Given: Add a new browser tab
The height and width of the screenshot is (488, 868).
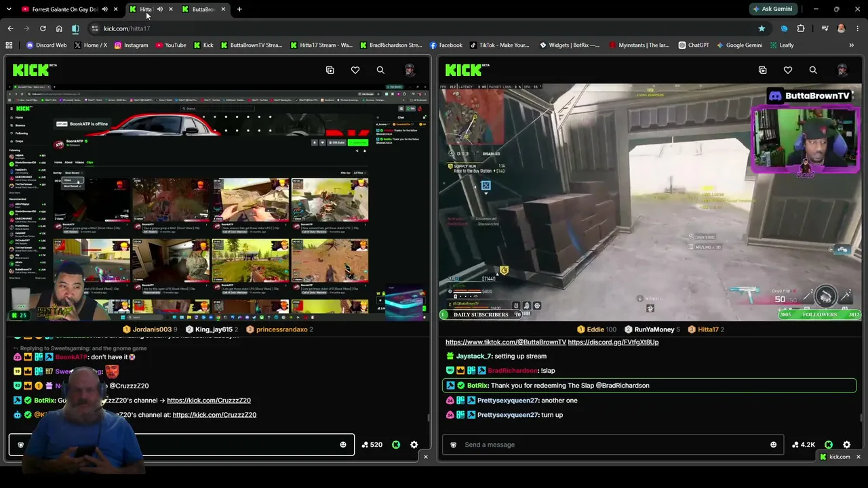Looking at the screenshot, I should pos(239,9).
